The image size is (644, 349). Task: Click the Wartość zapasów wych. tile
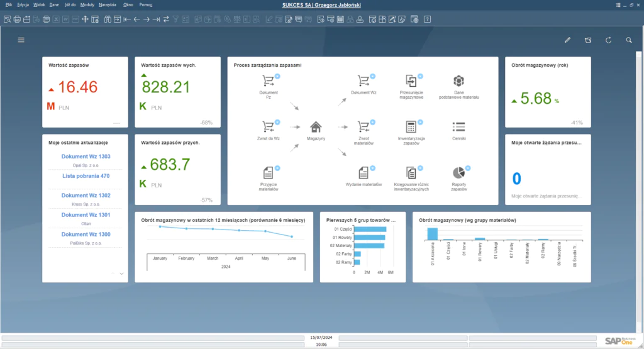[178, 92]
